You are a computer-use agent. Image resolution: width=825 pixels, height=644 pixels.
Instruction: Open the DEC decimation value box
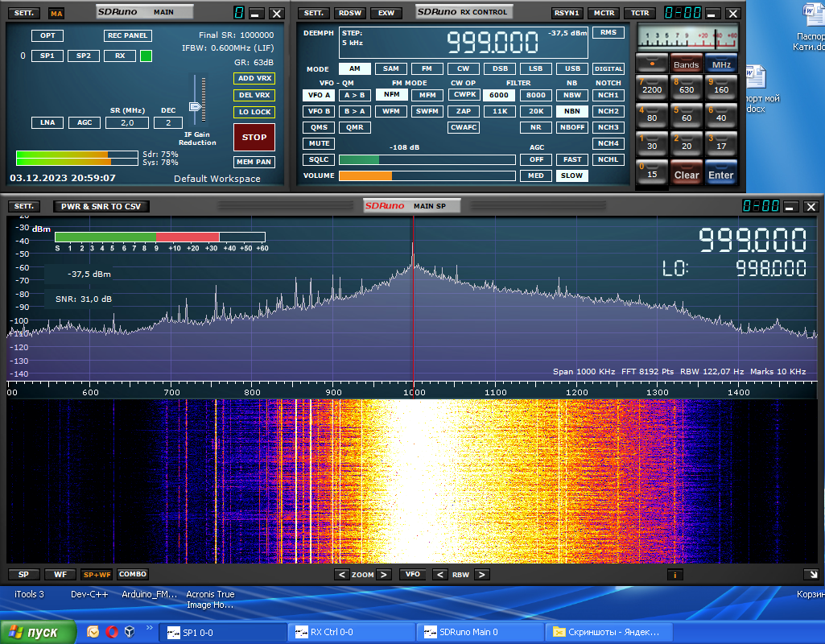168,122
